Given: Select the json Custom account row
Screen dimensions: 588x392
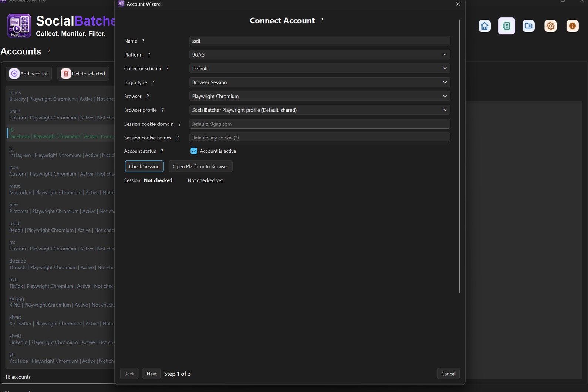Looking at the screenshot, I should [x=61, y=170].
